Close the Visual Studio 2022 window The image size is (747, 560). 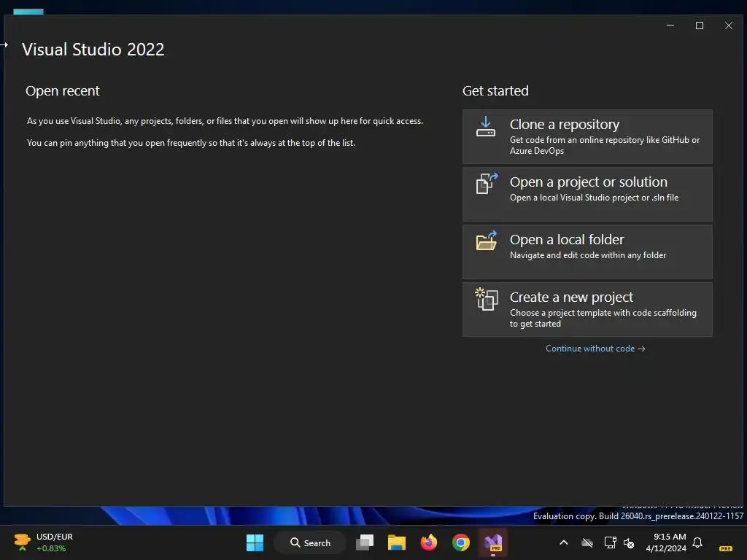coord(729,26)
